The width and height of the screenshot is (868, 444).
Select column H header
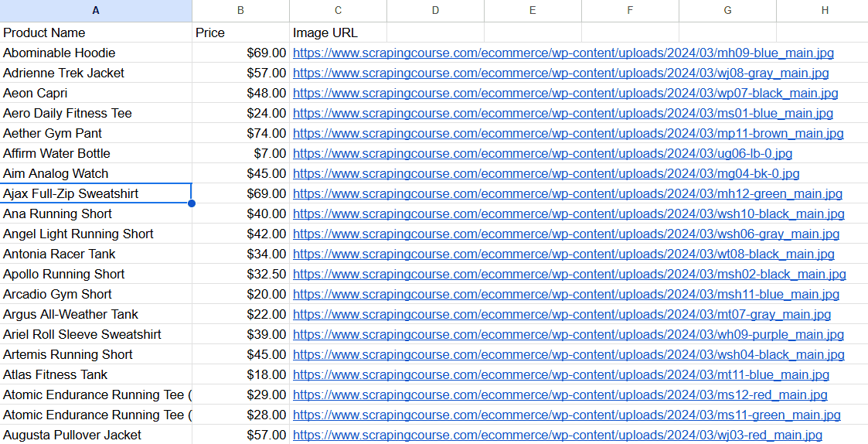pyautogui.click(x=822, y=11)
